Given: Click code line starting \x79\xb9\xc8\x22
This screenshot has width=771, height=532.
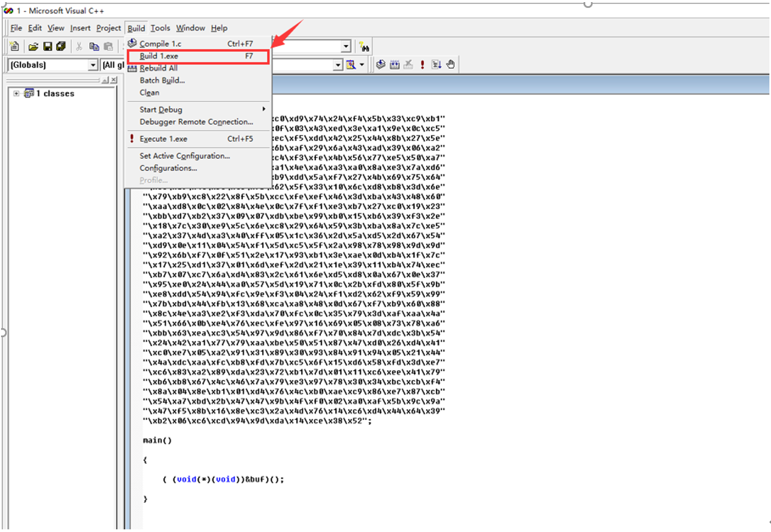Looking at the screenshot, I should coord(294,197).
